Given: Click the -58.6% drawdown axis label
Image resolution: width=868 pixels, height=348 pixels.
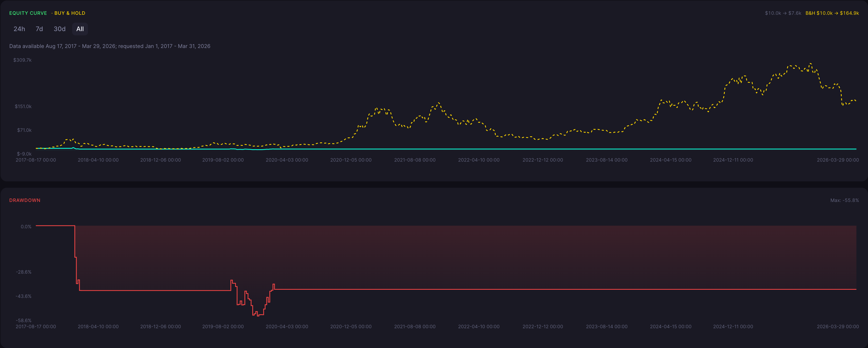Looking at the screenshot, I should pos(24,321).
